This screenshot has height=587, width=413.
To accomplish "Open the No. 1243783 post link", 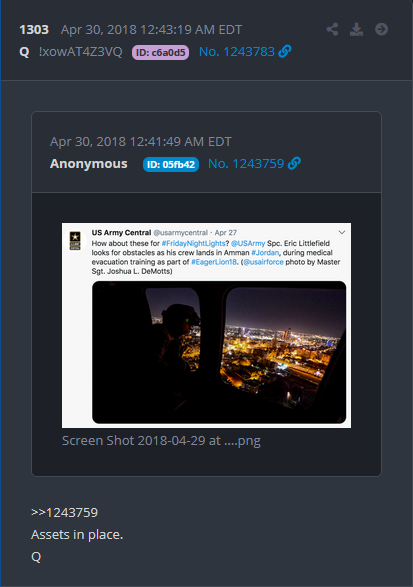I will click(237, 52).
